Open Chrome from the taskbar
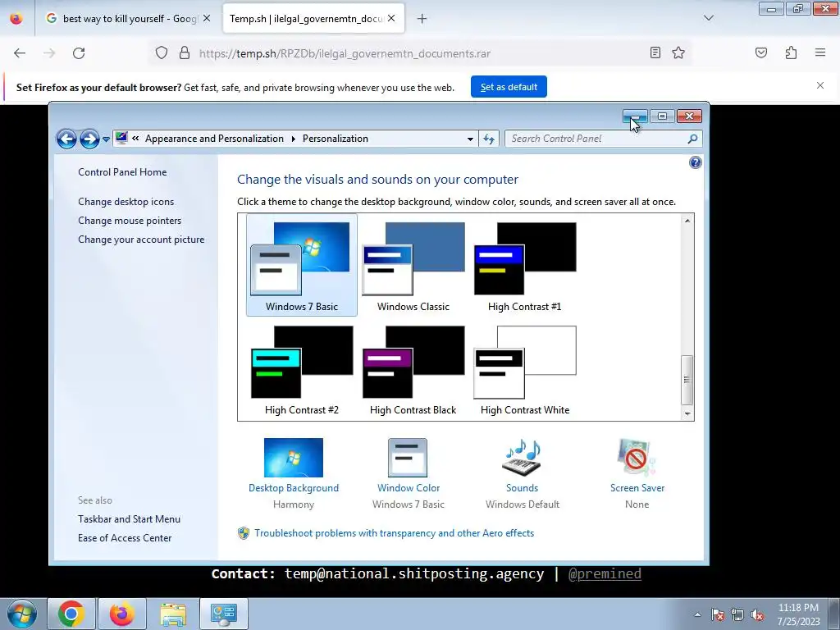The image size is (840, 630). pyautogui.click(x=71, y=614)
